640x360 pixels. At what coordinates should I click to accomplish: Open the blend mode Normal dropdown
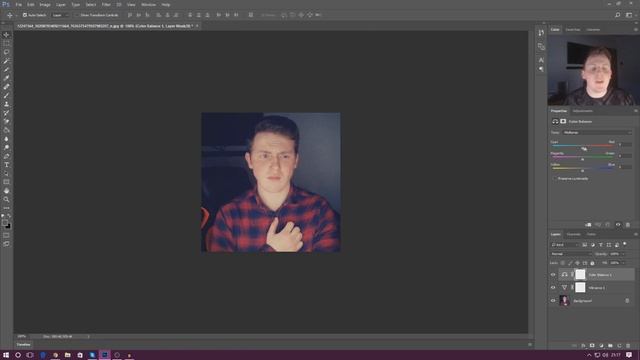(x=571, y=254)
